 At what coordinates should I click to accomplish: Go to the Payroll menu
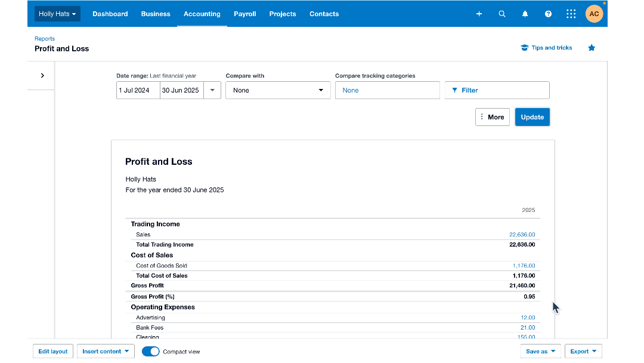tap(244, 14)
